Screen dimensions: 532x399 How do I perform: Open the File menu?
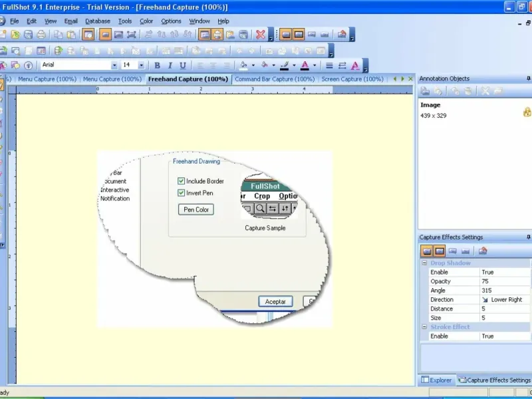coord(14,21)
